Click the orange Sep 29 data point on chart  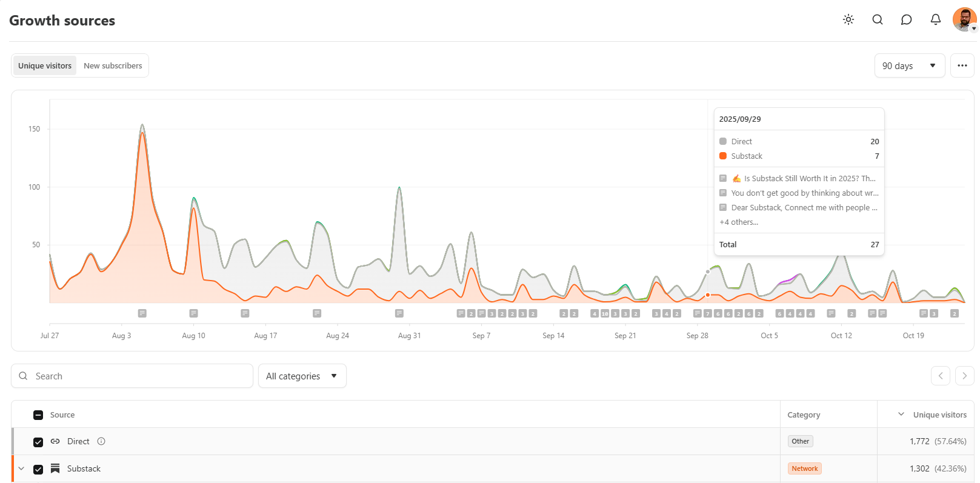click(x=708, y=295)
